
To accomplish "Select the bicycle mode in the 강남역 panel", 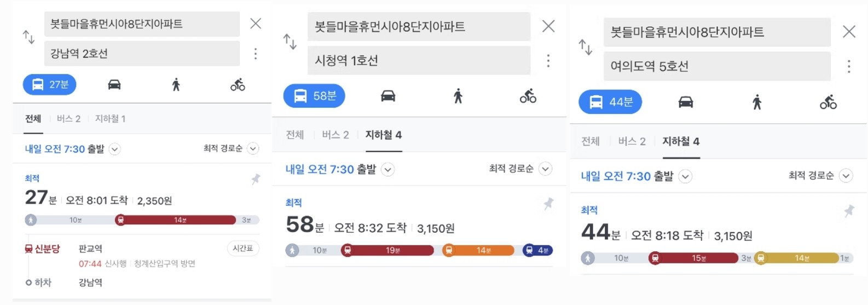I will pos(238,84).
